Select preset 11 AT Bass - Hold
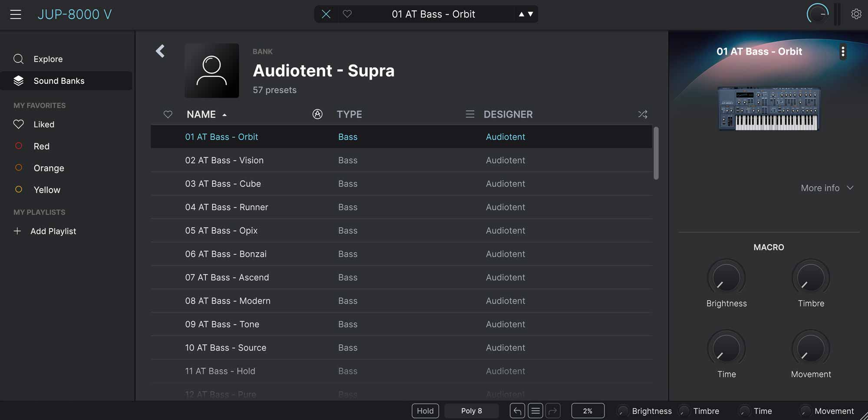The height and width of the screenshot is (420, 868). point(401,371)
